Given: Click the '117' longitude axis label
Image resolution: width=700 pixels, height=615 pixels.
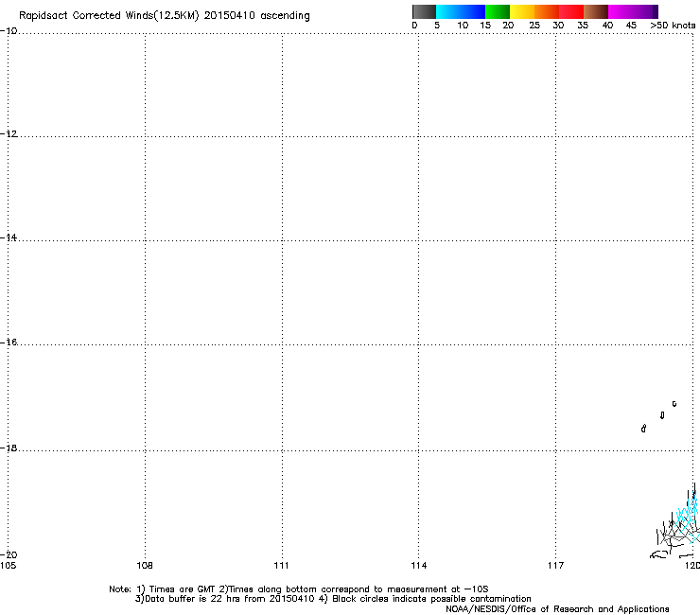Looking at the screenshot, I should point(556,566).
